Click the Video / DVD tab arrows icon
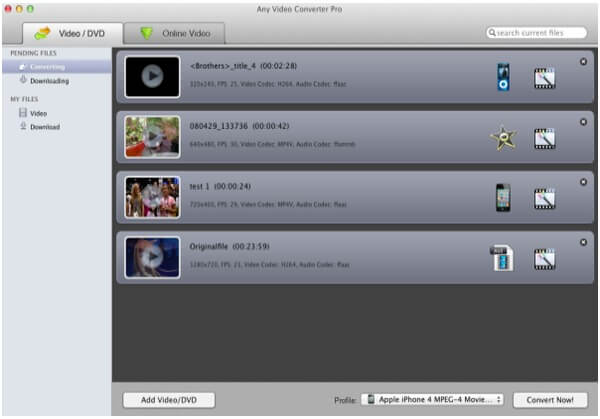 click(x=42, y=33)
